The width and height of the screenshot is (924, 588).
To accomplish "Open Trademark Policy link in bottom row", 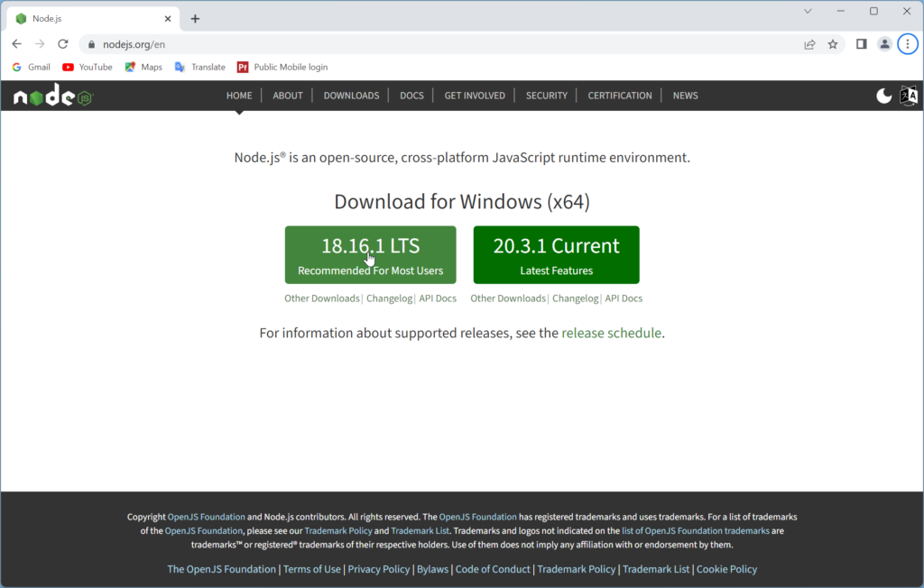I will pos(577,569).
